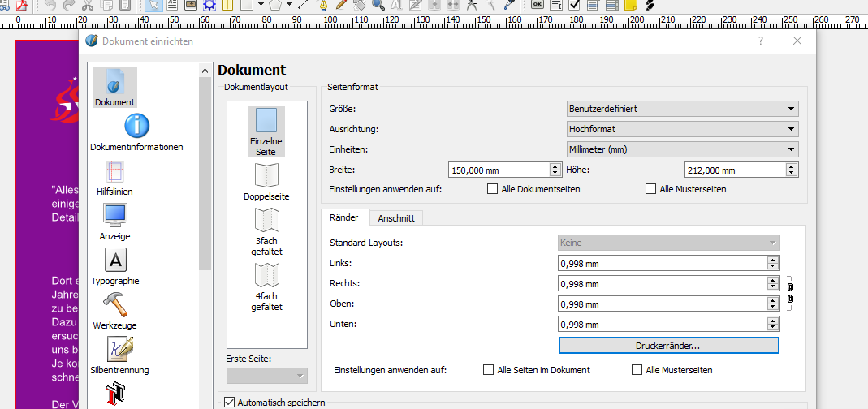Enable Alle Dokumentseiten checkbox
The image size is (868, 409).
[492, 189]
